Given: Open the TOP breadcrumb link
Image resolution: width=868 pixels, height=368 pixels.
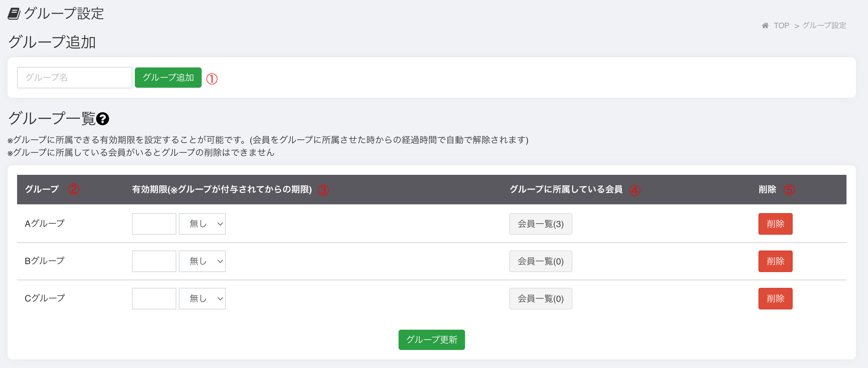Looking at the screenshot, I should tap(781, 26).
